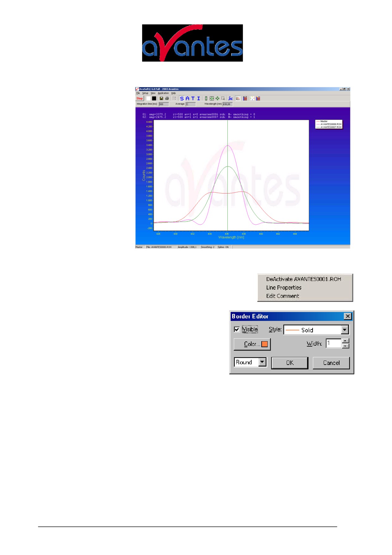
Task: Choose Line Properties from context menu
Action: [x=284, y=288]
